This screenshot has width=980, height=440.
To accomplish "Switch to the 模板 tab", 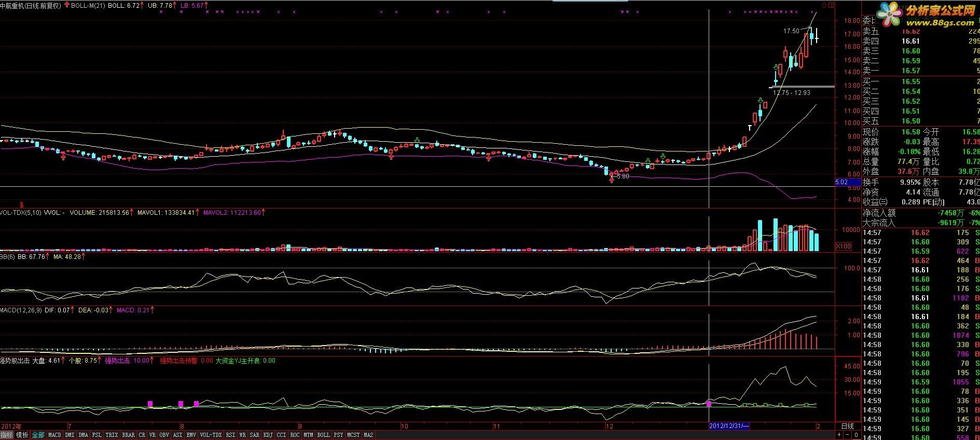I will [x=22, y=435].
